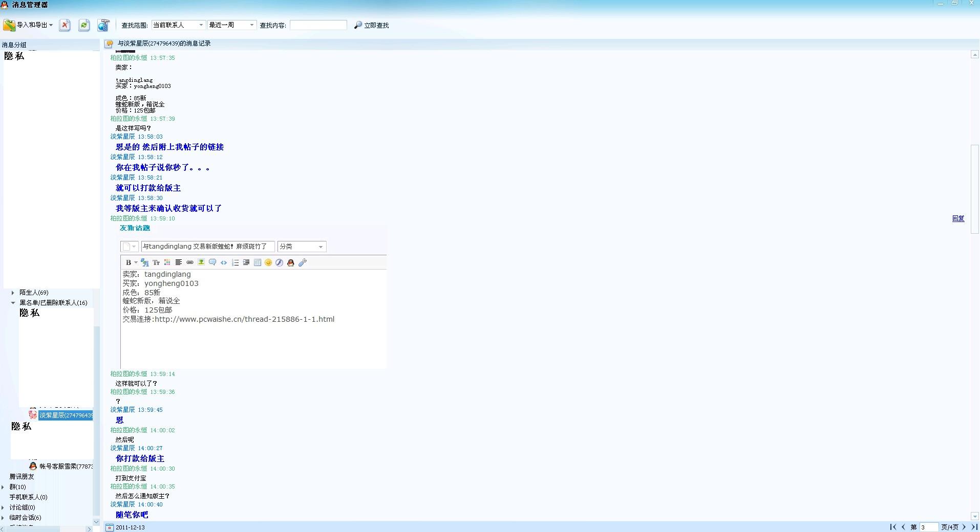Click the message 你打款给版主
The height and width of the screenshot is (532, 980).
click(x=140, y=459)
